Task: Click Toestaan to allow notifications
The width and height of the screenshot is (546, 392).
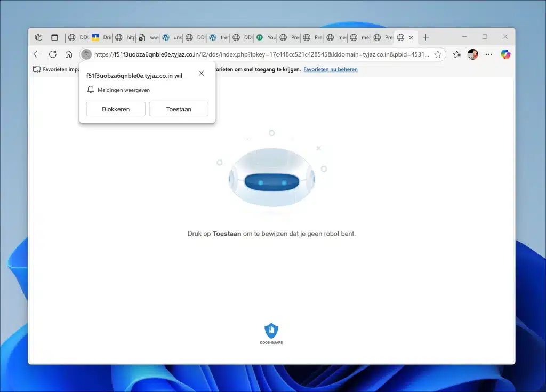Action: 179,109
